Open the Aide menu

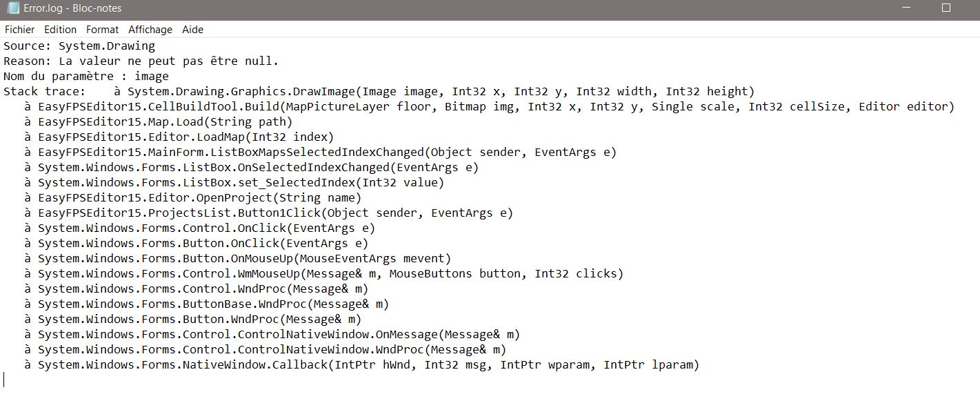(192, 30)
